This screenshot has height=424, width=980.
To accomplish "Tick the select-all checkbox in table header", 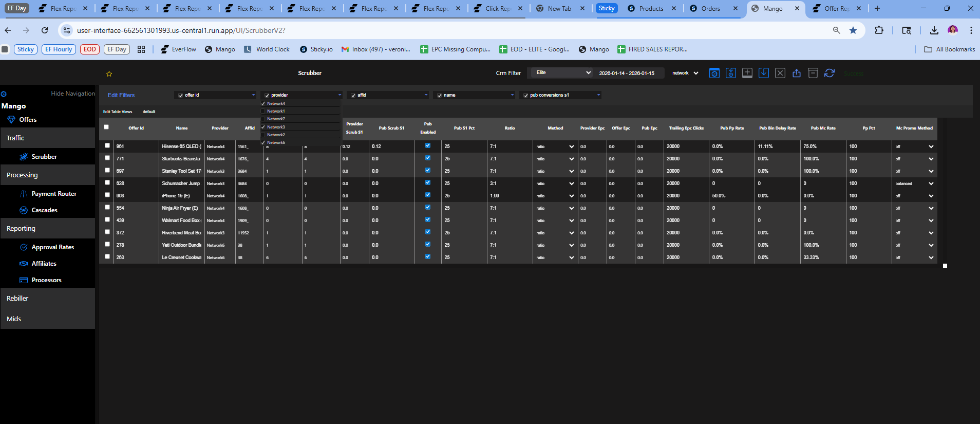I will [106, 127].
